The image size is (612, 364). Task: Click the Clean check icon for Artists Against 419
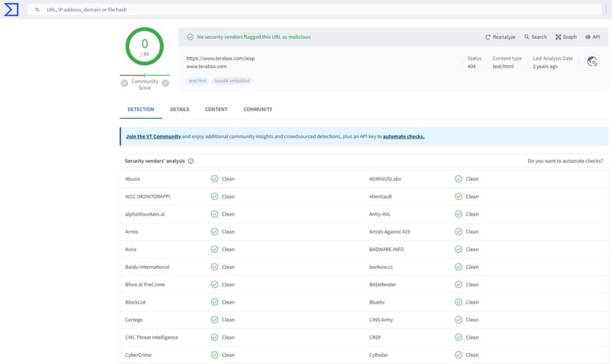point(458,232)
